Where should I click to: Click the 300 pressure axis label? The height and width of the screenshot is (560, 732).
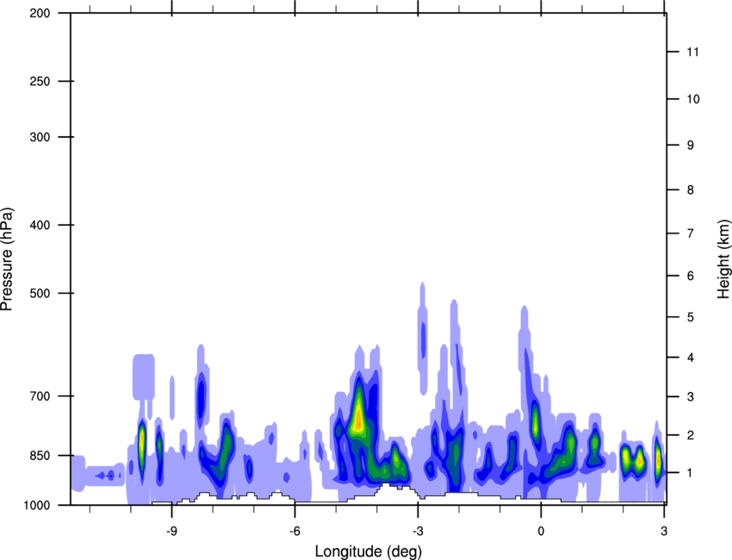point(40,137)
